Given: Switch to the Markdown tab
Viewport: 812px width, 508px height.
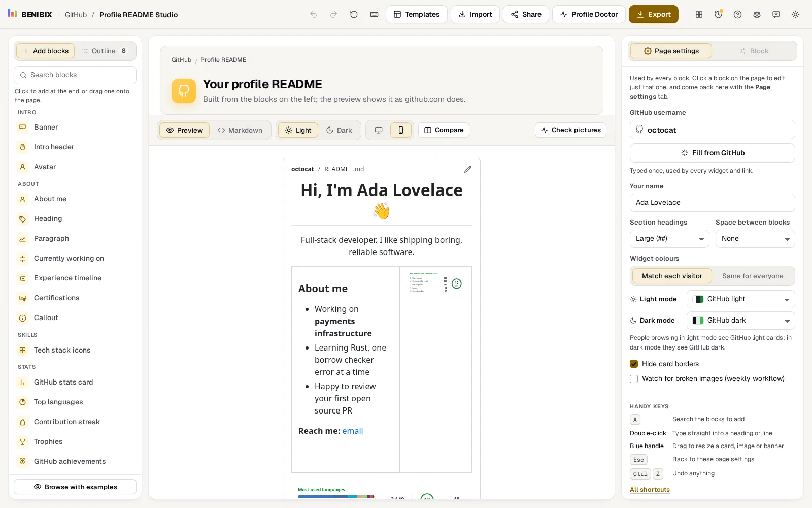Looking at the screenshot, I should [240, 130].
